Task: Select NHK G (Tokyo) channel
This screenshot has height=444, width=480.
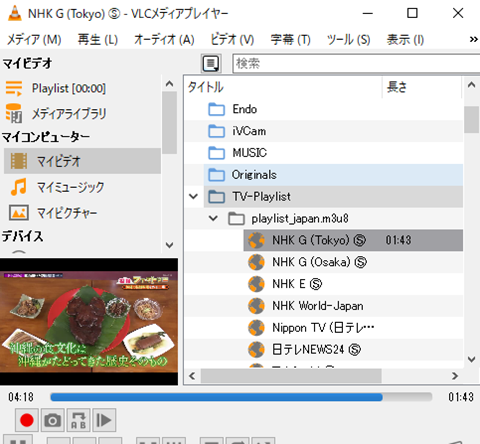Action: (353, 240)
